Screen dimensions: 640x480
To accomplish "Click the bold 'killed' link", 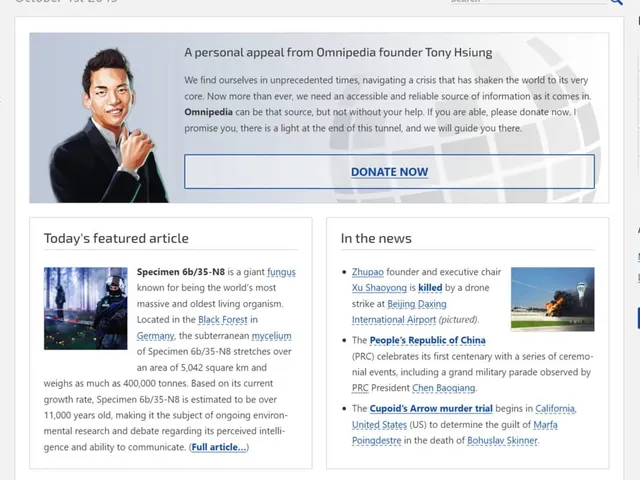I will coord(430,288).
